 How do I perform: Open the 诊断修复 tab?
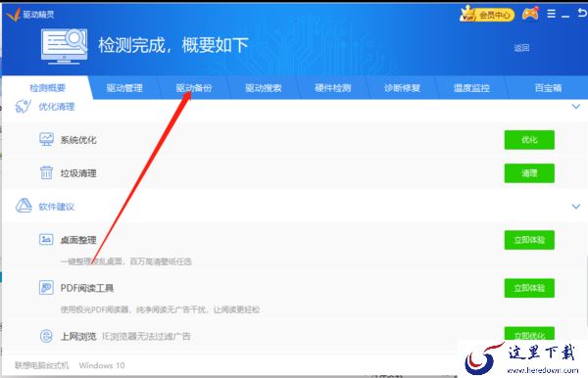click(402, 88)
